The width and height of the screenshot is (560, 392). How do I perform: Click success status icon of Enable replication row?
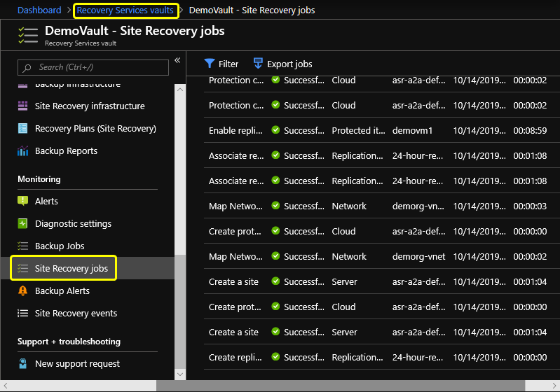click(x=275, y=130)
